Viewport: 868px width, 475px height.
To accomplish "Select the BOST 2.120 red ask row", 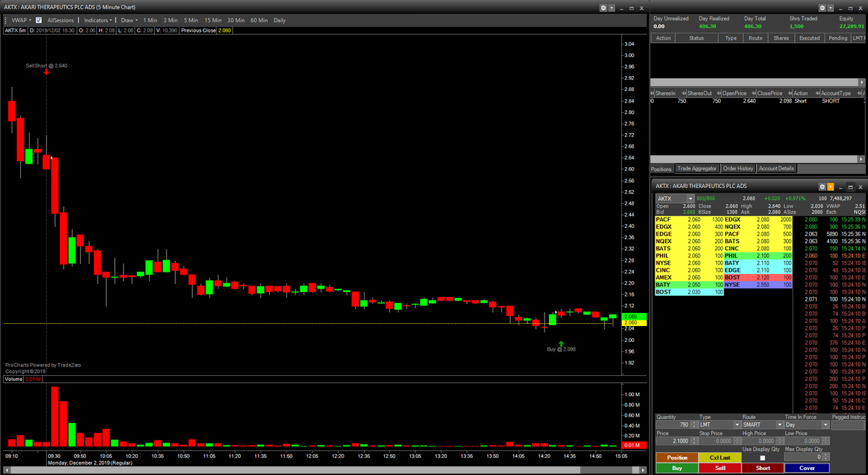I will 759,277.
